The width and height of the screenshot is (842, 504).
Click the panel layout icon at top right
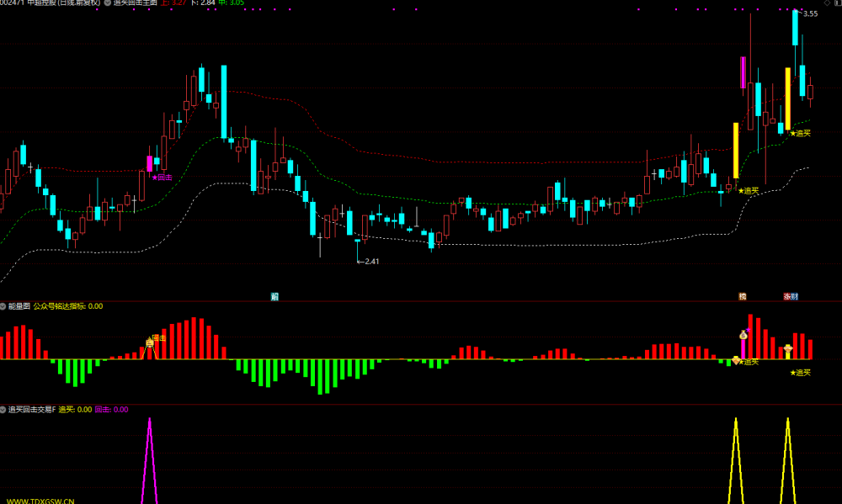point(839,3)
